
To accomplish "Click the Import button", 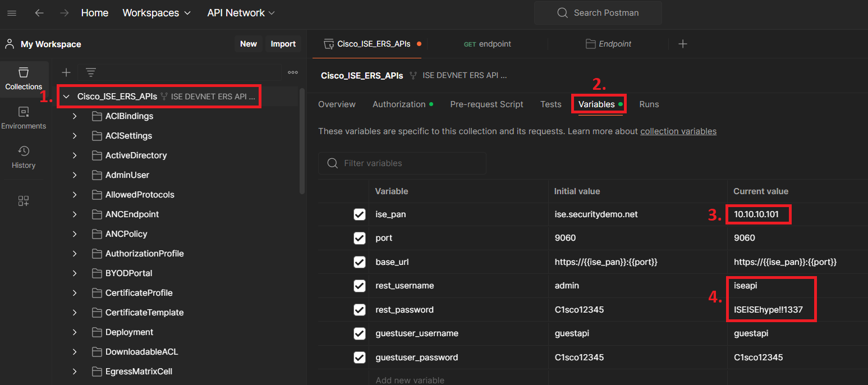I will (283, 43).
